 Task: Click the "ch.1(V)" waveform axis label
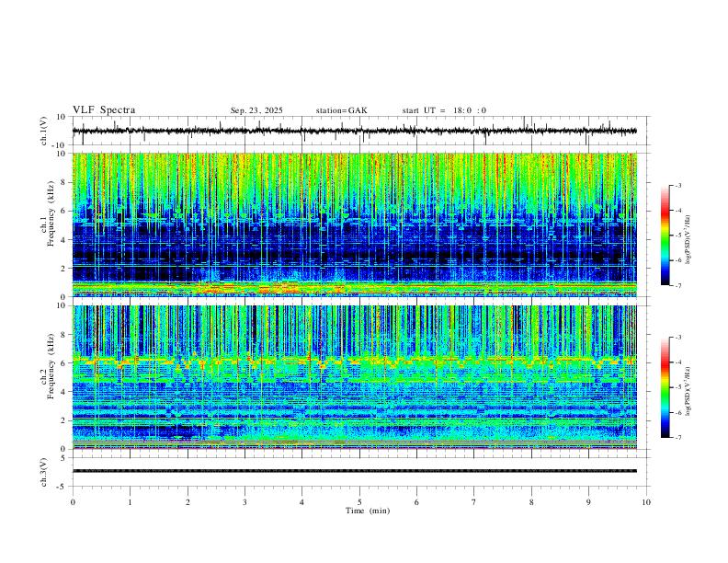[44, 131]
